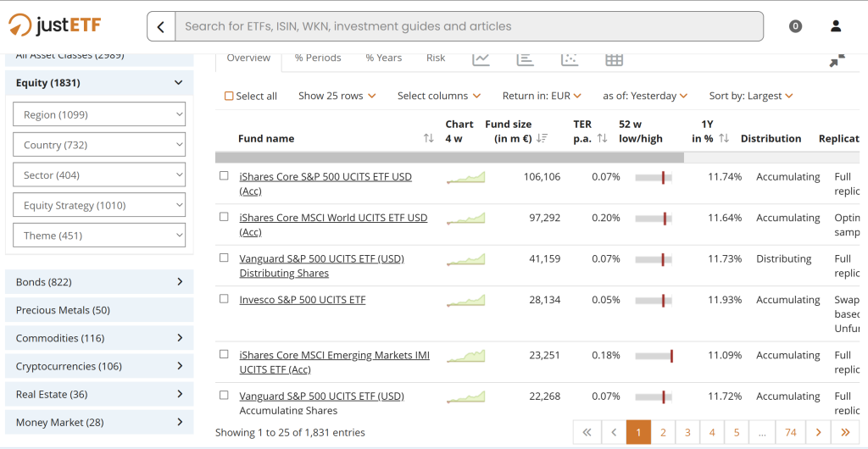
Task: Click the horizontal table scrollbar
Action: 449,158
